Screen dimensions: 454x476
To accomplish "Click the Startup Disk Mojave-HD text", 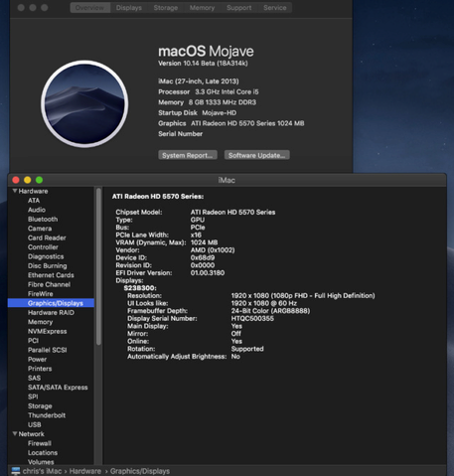I will 198,113.
